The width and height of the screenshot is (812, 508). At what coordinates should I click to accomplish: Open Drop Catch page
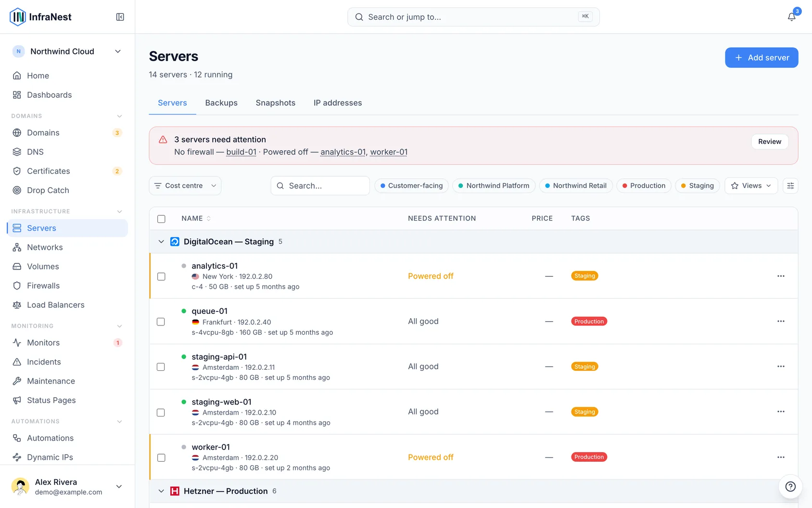tap(67, 190)
